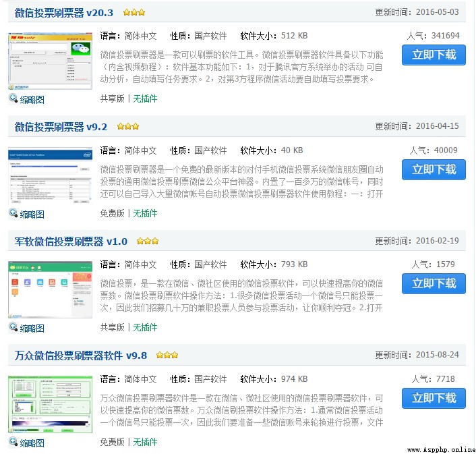Click 立即下载 for 万众微信投票刷票器软件 v9.8

[x=434, y=398]
